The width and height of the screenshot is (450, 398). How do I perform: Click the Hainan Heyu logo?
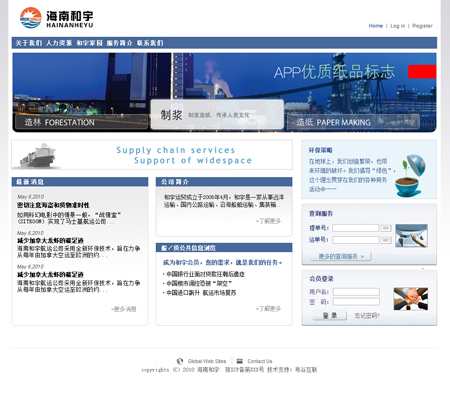[57, 18]
